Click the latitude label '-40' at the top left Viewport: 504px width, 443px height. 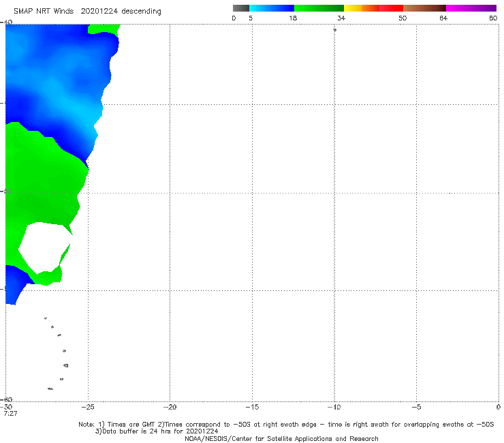[6, 22]
